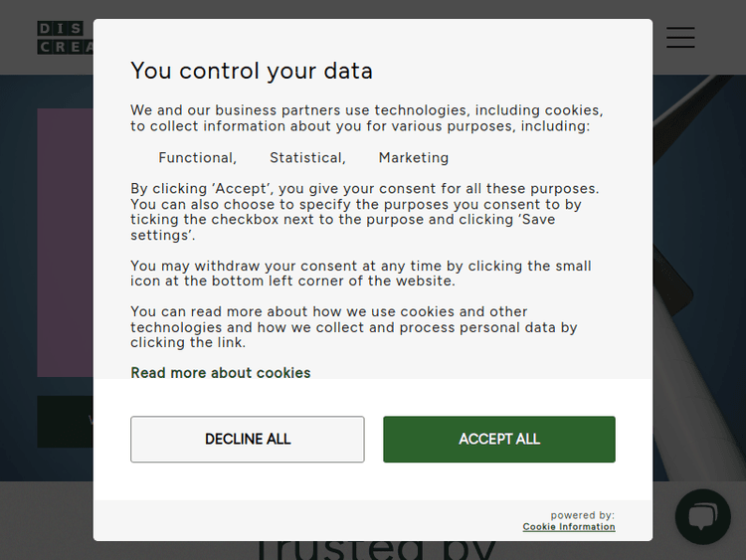Open the 'Read more about cookies' link
Screen dimensions: 746x560
(221, 373)
